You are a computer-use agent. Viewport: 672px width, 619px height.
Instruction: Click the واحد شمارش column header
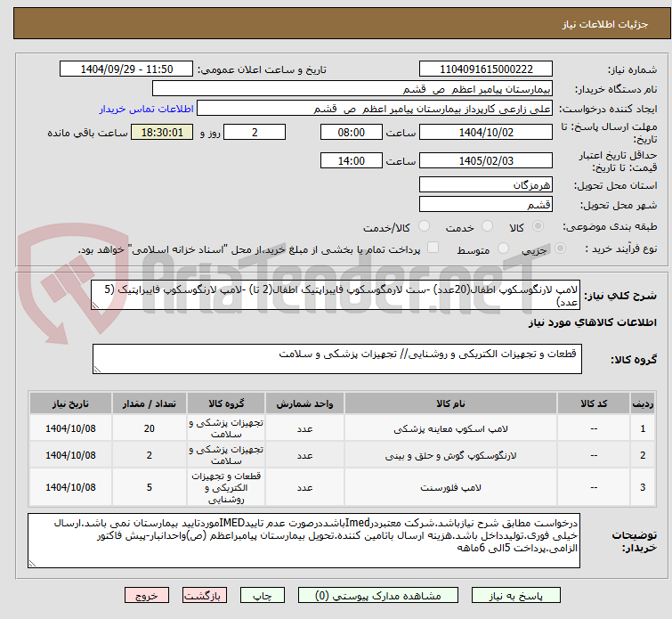304,403
